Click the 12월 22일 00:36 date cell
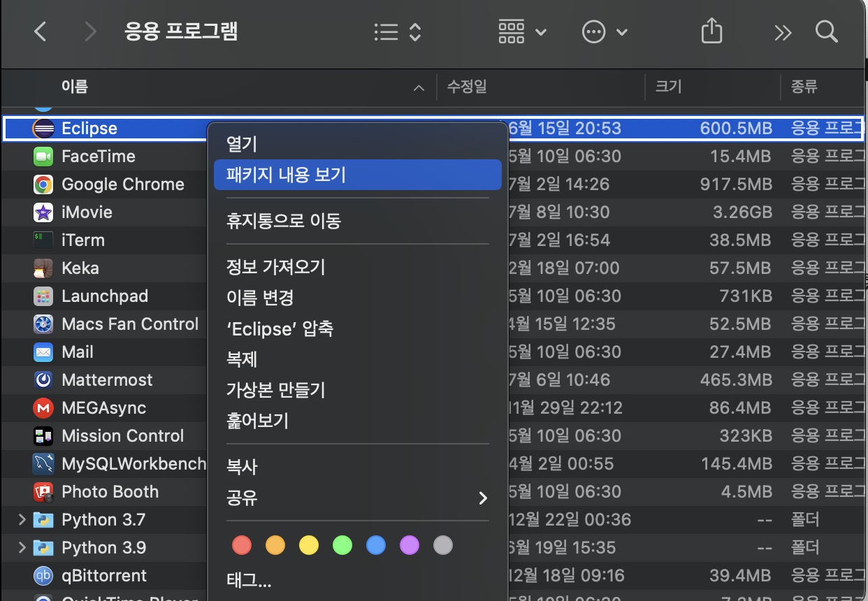868x601 pixels. (570, 520)
